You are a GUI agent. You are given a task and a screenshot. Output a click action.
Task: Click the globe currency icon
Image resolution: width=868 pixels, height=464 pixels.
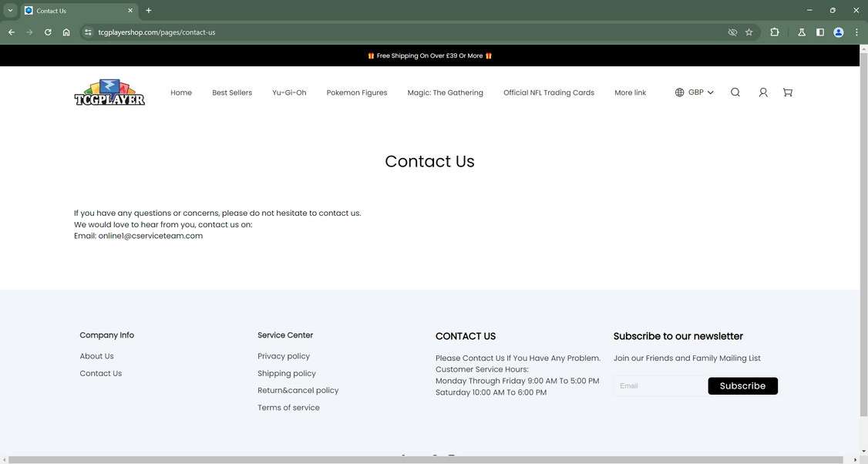679,92
